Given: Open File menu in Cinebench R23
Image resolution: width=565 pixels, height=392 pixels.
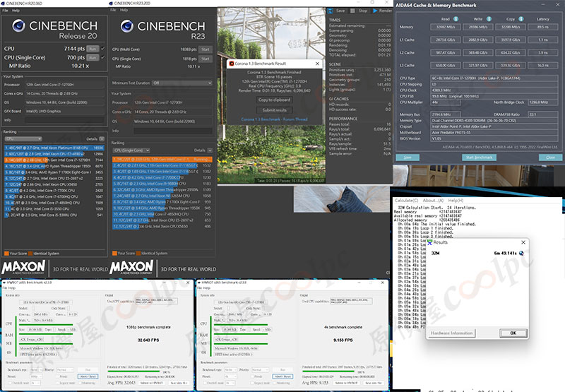Looking at the screenshot, I should point(113,10).
